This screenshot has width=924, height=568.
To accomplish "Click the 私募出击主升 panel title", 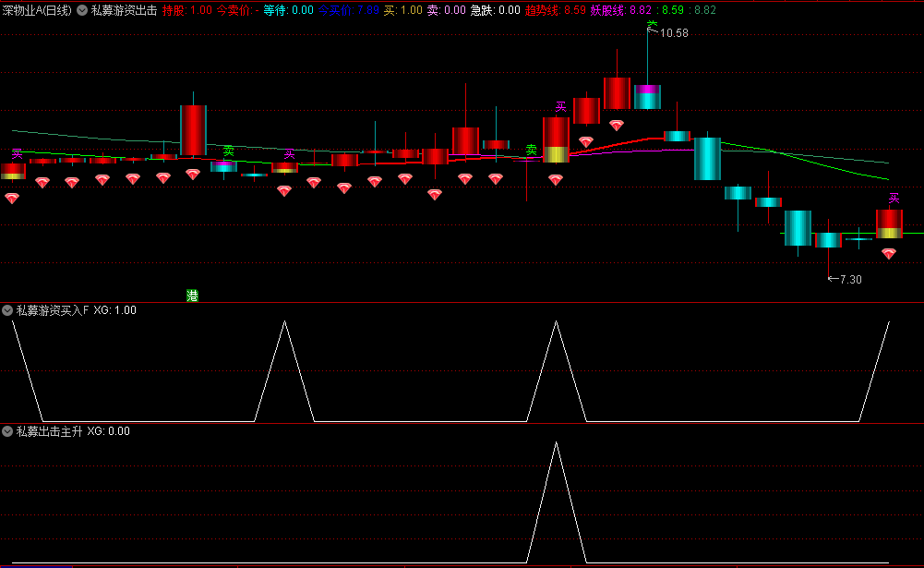I will (49, 431).
